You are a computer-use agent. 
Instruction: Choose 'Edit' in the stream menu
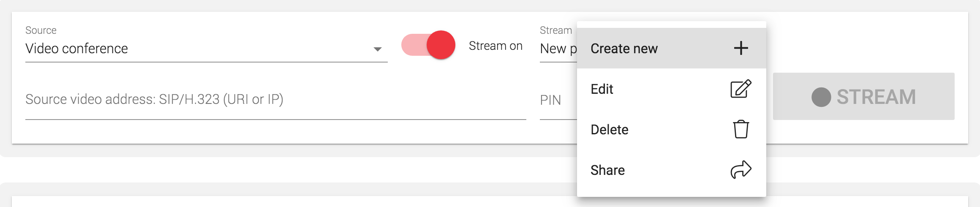[x=602, y=89]
